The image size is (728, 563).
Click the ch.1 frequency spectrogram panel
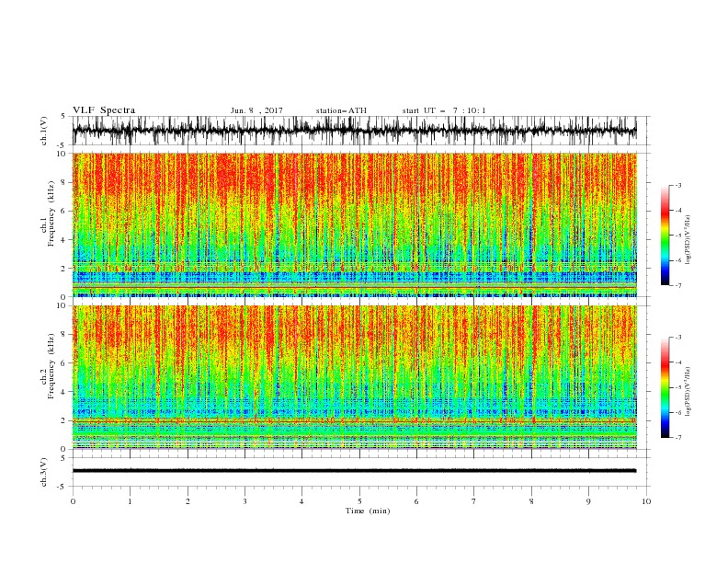(354, 224)
